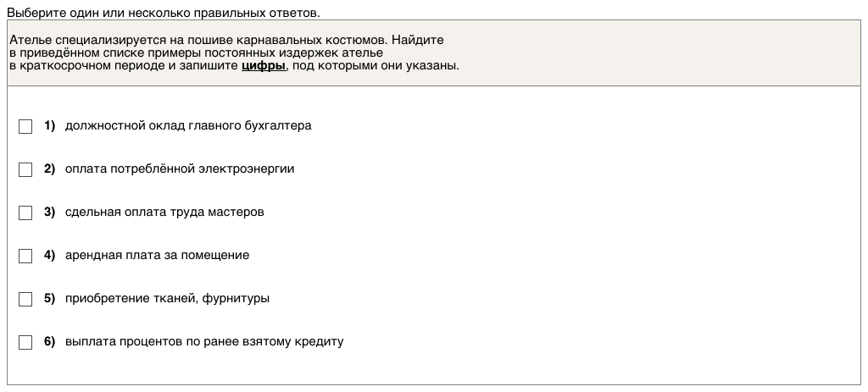
Task: Click the answer text 'должностной оклад главного бухгалтера'
Action: coord(188,125)
